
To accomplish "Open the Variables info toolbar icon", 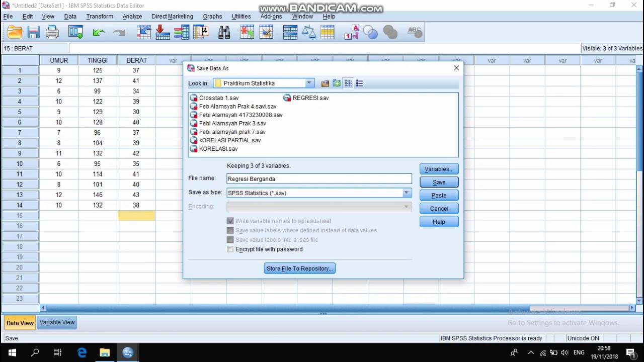I will tap(182, 33).
